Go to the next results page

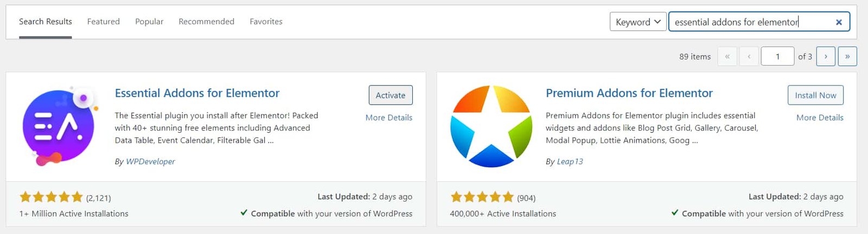[x=826, y=56]
